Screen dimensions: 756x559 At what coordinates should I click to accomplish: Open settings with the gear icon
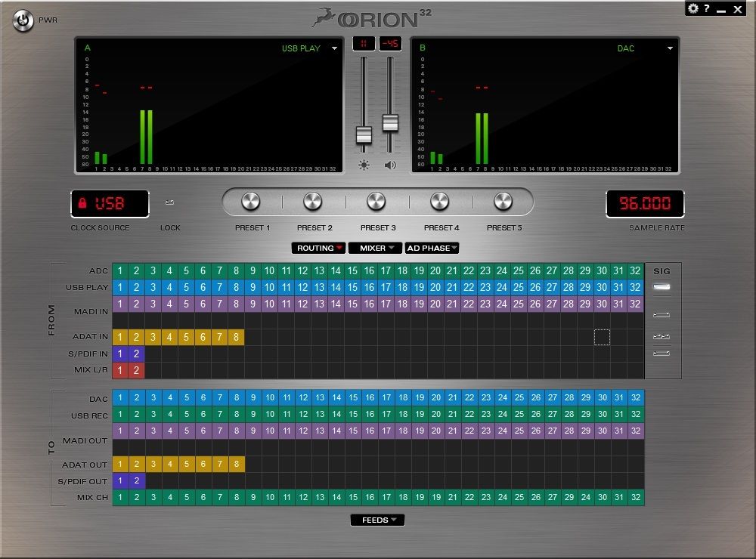[x=692, y=9]
